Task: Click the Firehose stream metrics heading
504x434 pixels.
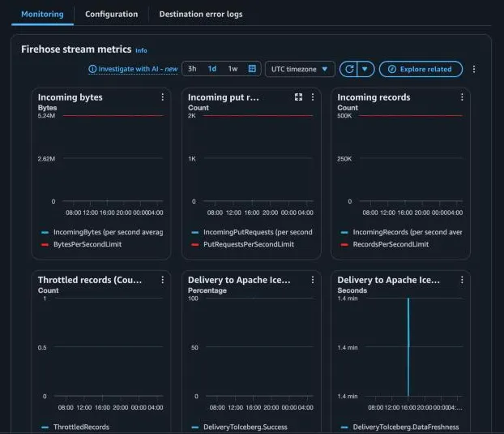Action: (x=76, y=49)
